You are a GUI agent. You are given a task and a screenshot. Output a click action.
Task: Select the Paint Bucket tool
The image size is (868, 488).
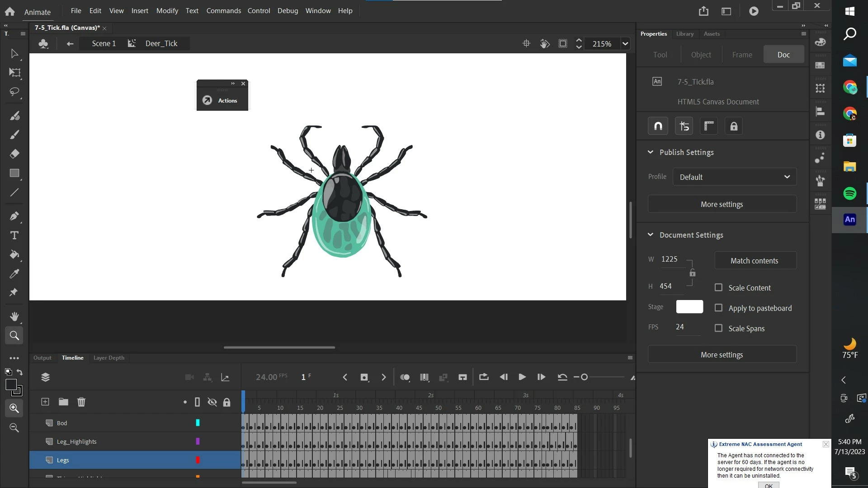14,254
